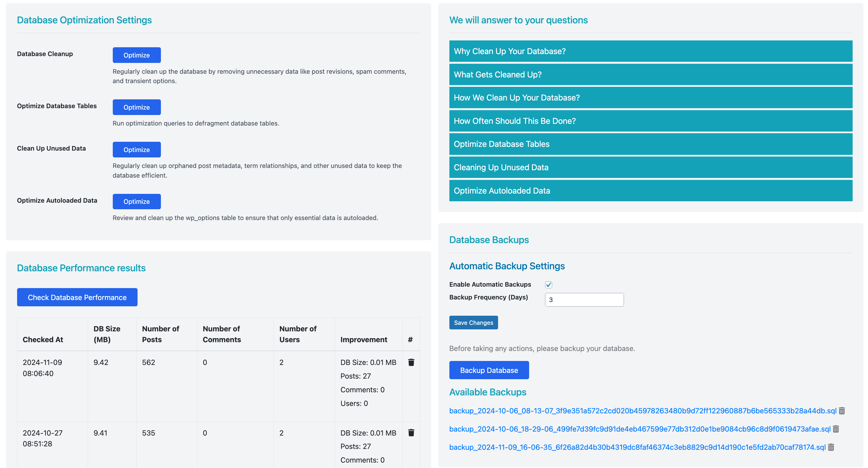The width and height of the screenshot is (868, 468).
Task: Trash the backup_2024-11-09_16-06-35 backup file
Action: click(831, 447)
